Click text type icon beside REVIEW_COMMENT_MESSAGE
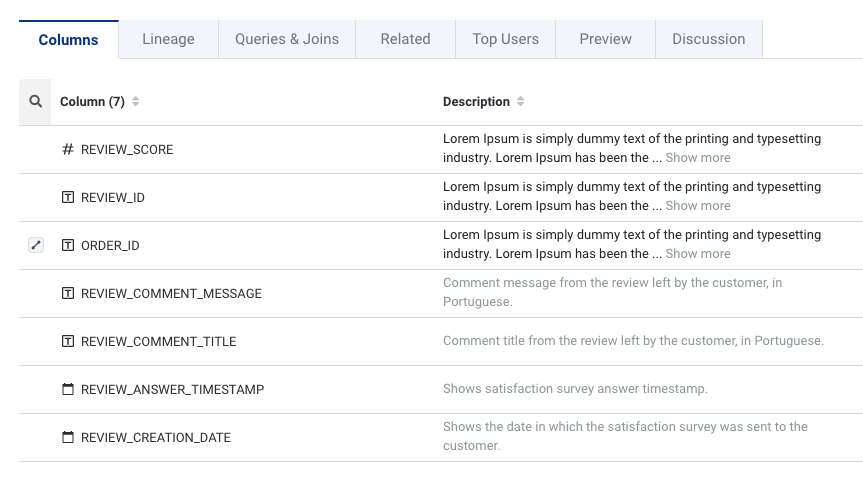The image size is (863, 485). pyautogui.click(x=68, y=294)
